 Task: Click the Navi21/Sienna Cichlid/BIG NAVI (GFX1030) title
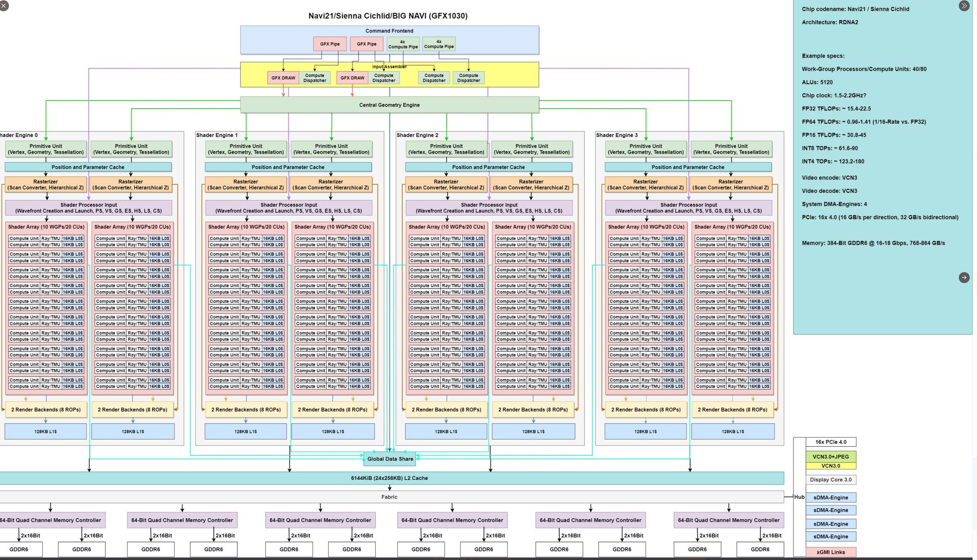pyautogui.click(x=388, y=16)
